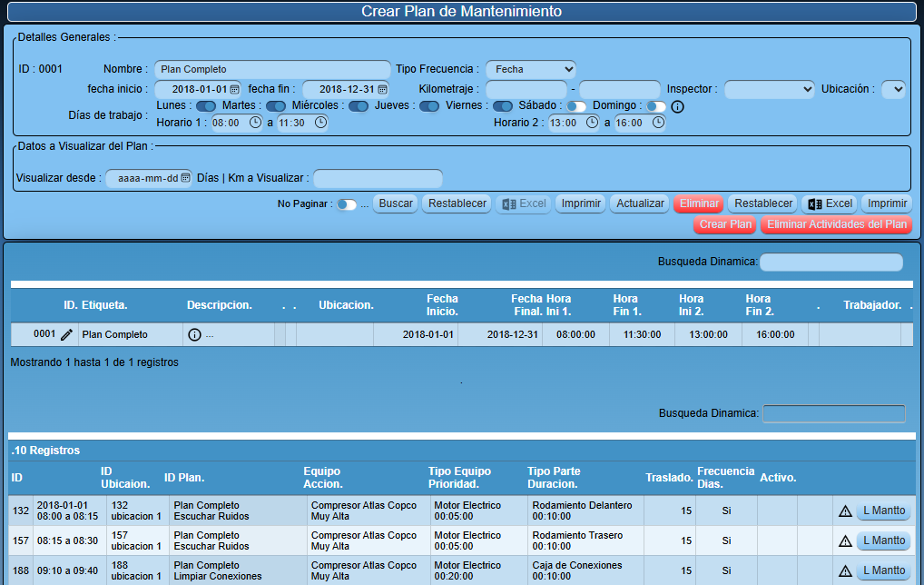Click the rightmost Imprimir button
This screenshot has height=585, width=924.
pos(887,203)
